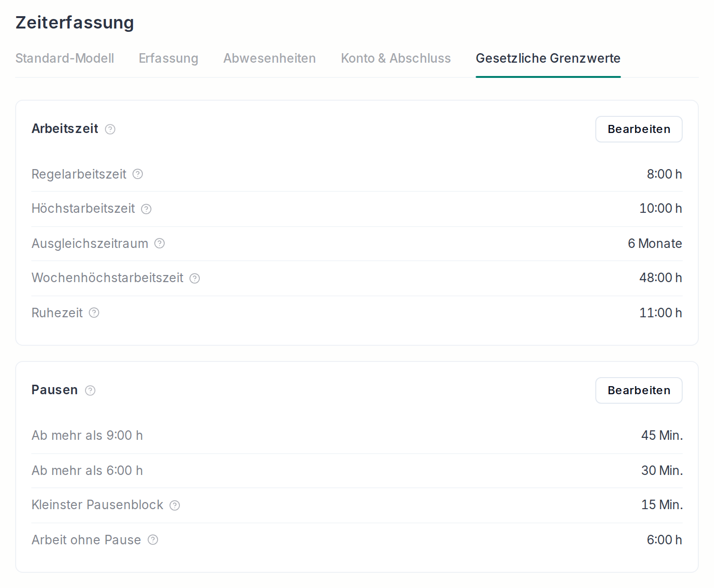
Task: Click help icon beside Regelarbeitszeit
Action: click(138, 174)
